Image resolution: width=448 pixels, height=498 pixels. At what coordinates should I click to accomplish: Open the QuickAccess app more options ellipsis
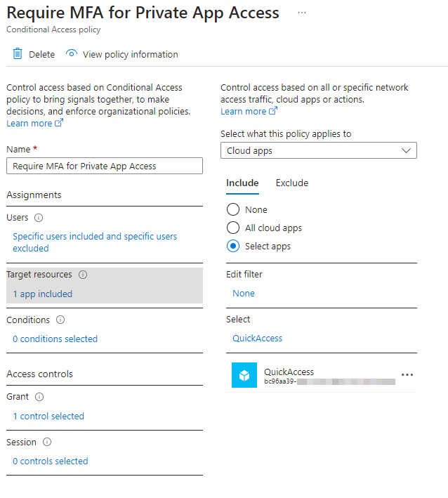tap(407, 375)
